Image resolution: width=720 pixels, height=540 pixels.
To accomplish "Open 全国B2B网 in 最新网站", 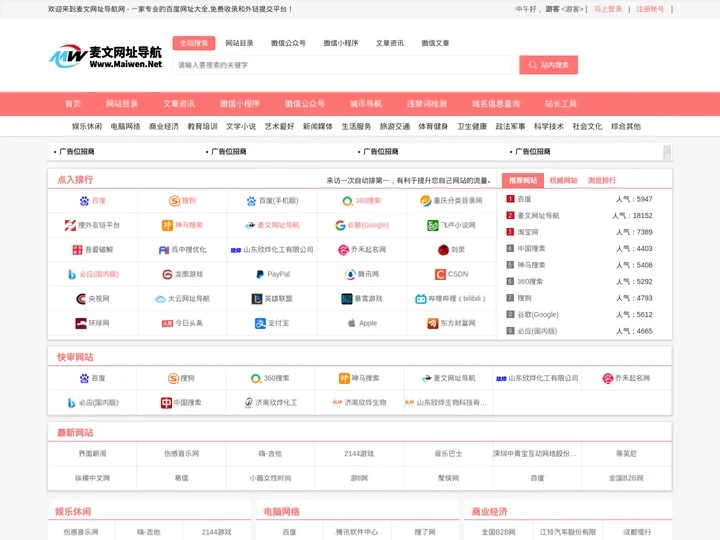I will 626,478.
